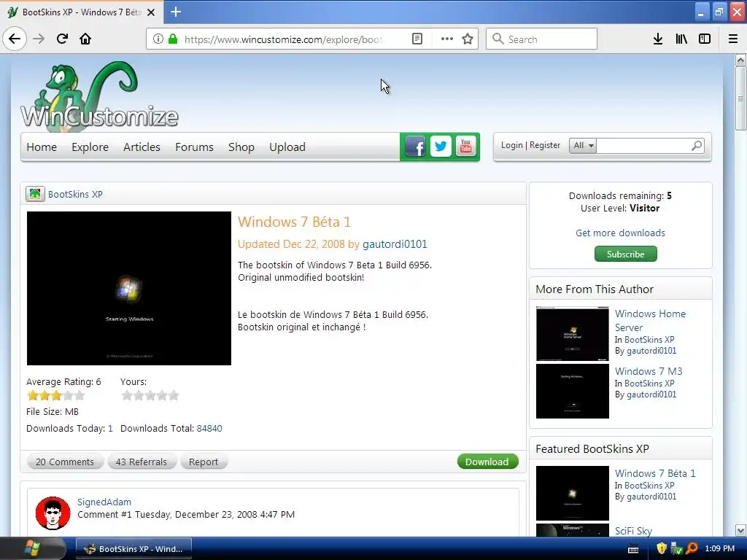
Task: Click the green Download button
Action: pos(487,462)
